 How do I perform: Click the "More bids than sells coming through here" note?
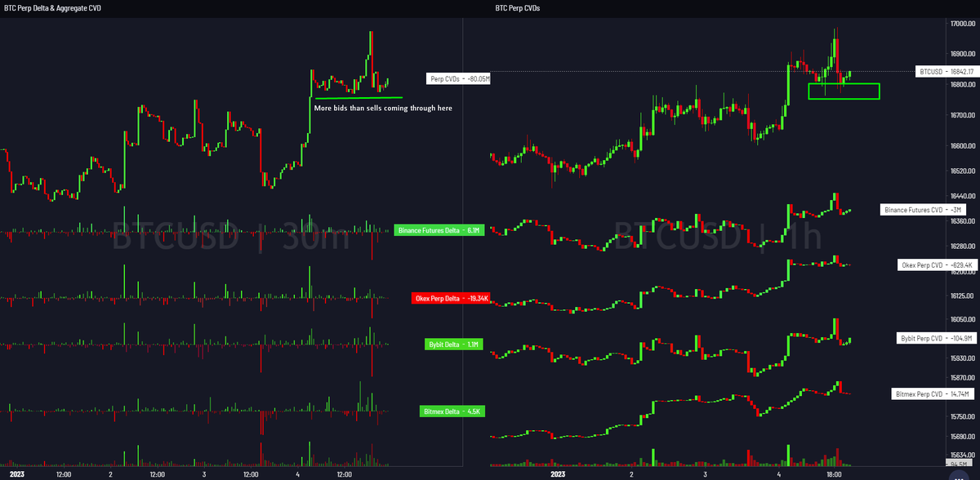pyautogui.click(x=383, y=108)
